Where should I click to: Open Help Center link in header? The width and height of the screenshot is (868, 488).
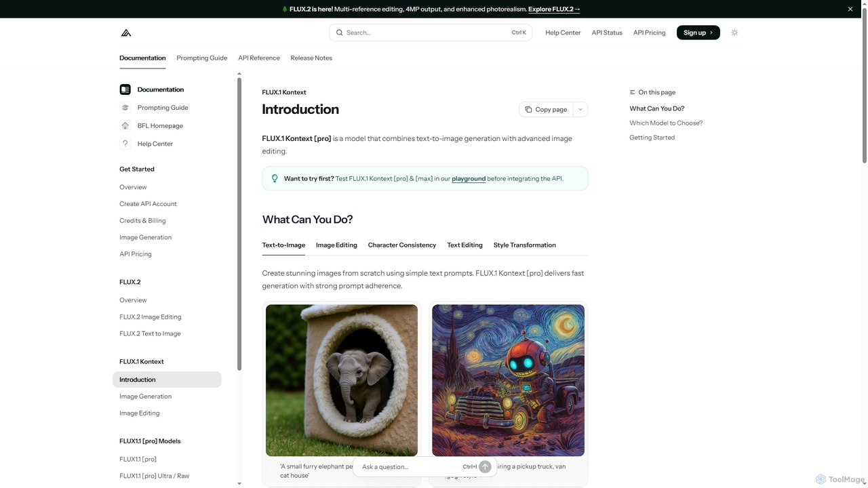[563, 33]
